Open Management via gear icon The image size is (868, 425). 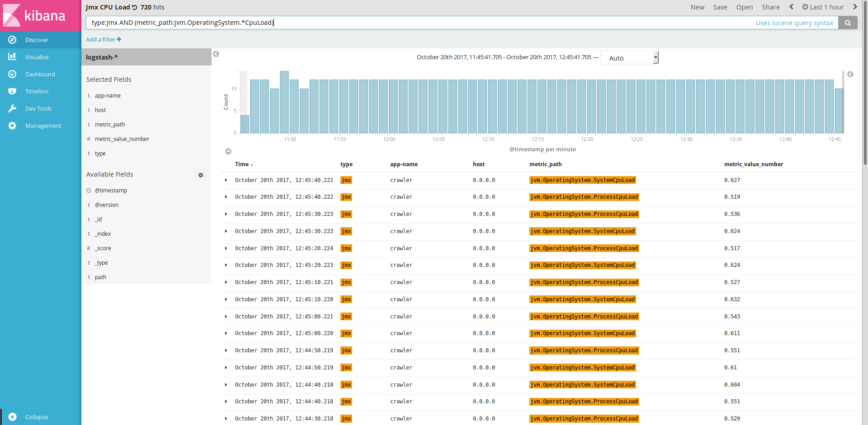pos(12,126)
